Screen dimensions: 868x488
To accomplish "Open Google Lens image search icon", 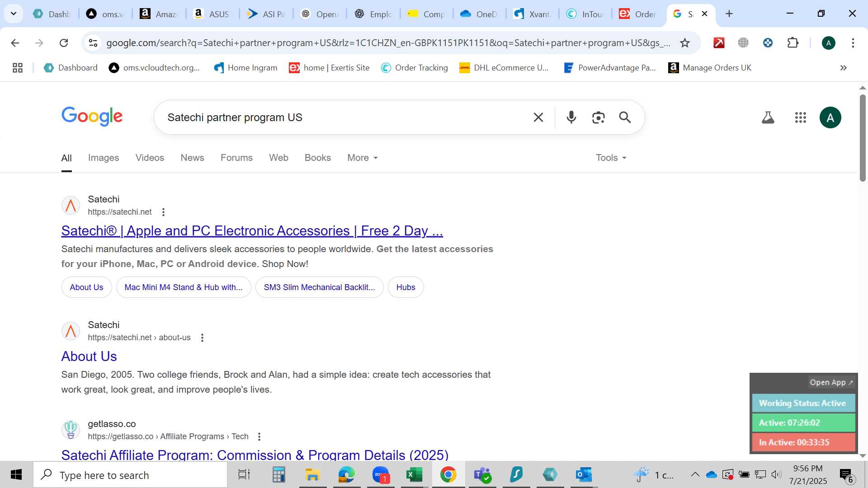I will click(598, 117).
